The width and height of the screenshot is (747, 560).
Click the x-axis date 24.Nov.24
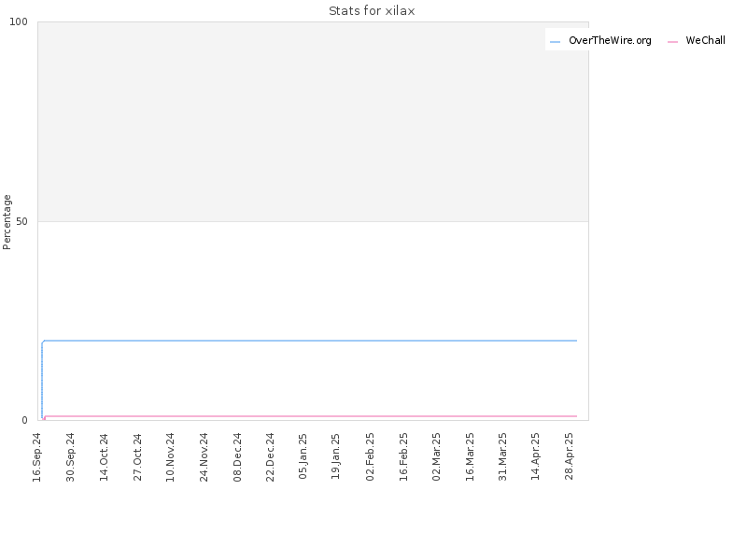coord(204,457)
